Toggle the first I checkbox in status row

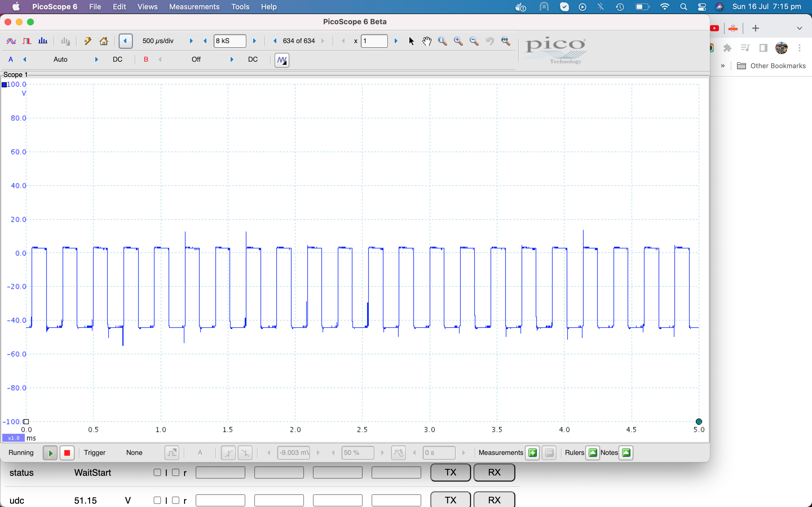(x=157, y=472)
